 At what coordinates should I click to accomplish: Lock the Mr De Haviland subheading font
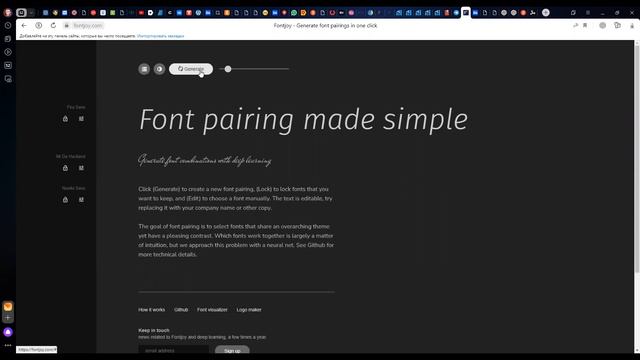pos(65,168)
